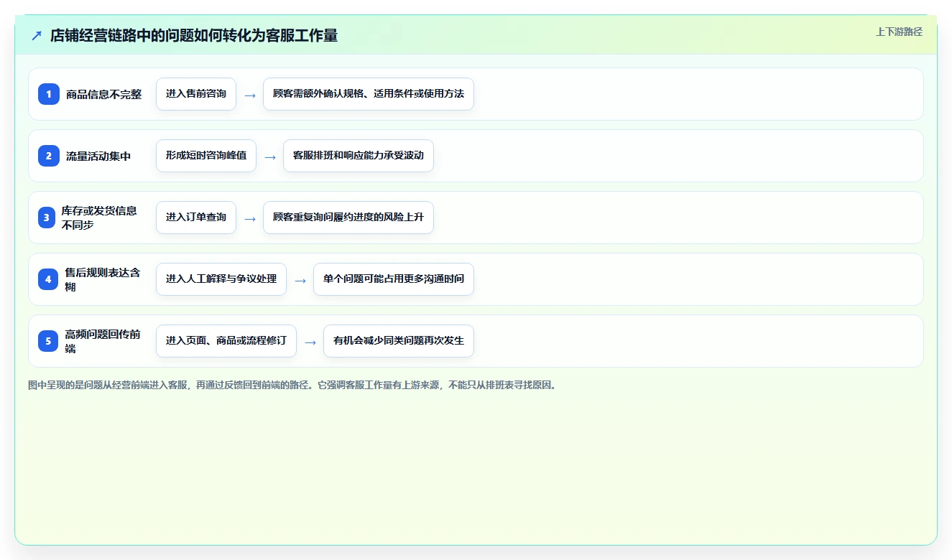952x560 pixels.
Task: Click the number 2 badge for 流量活动集中
Action: click(49, 156)
